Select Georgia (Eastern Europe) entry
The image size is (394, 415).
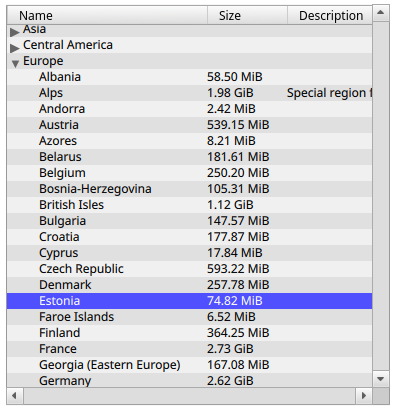(189, 365)
